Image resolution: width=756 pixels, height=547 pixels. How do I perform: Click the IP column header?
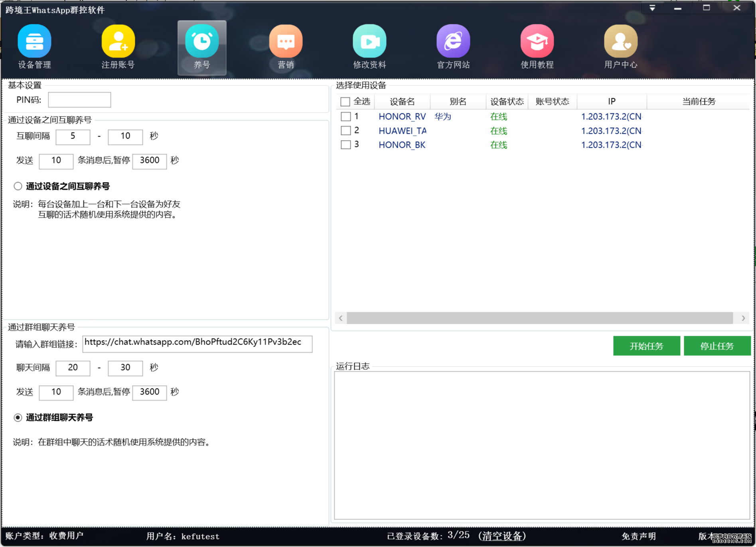coord(612,101)
